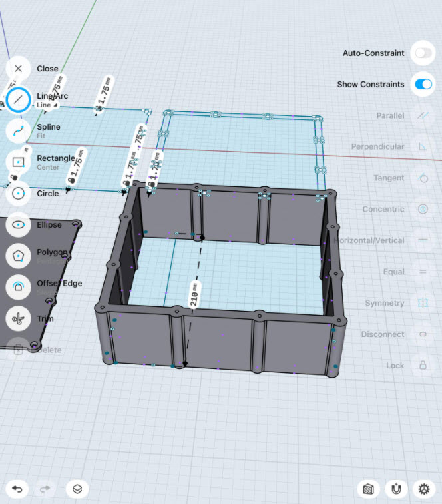Viewport: 442px width, 504px height.
Task: Choose the Perpendicular constraint entry
Action: click(x=422, y=147)
